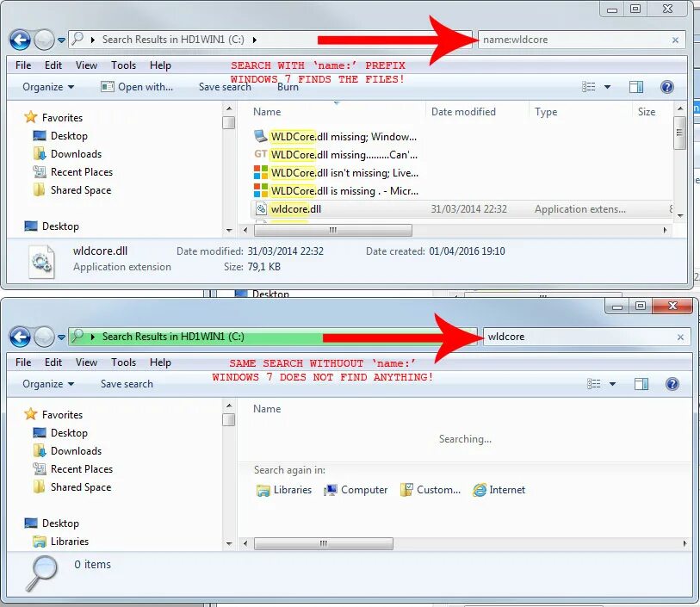Click 'Open with...' toolbar button

[x=137, y=87]
